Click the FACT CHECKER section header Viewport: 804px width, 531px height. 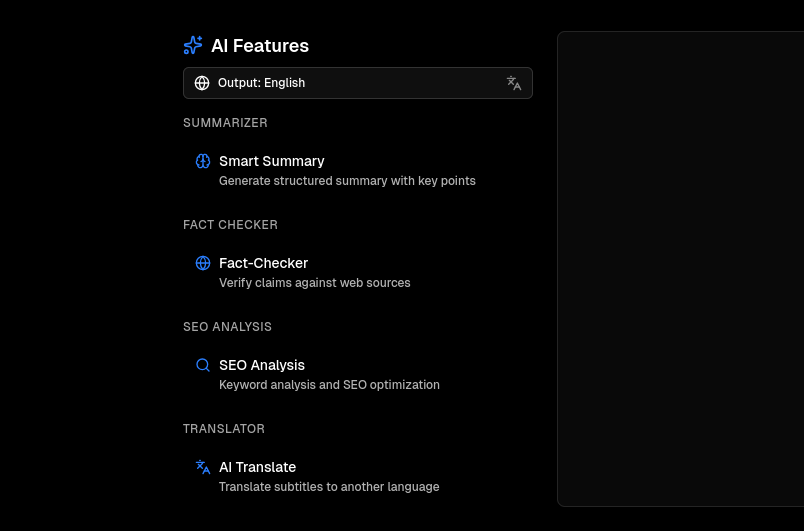(230, 225)
